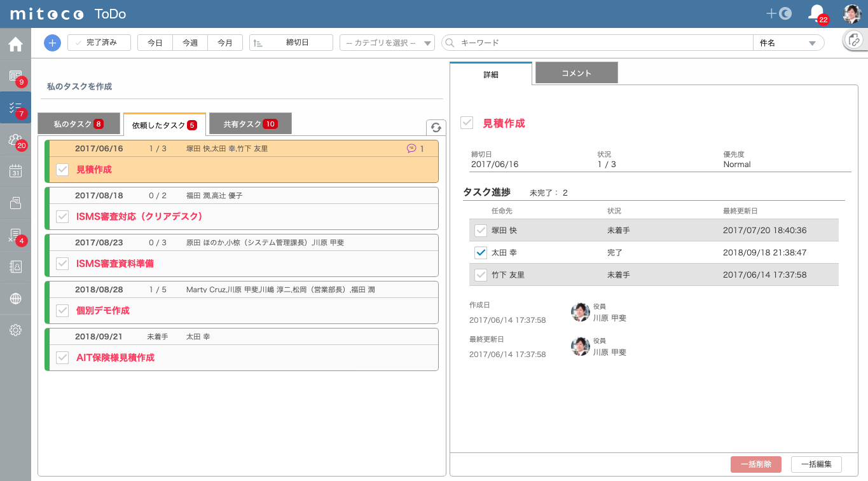The height and width of the screenshot is (481, 868).
Task: Click 川原 甲斐 avatar next to 作成日
Action: click(581, 312)
